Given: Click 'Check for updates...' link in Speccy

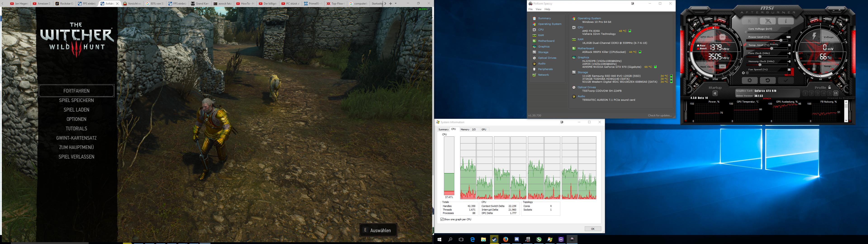Looking at the screenshot, I should tap(660, 115).
